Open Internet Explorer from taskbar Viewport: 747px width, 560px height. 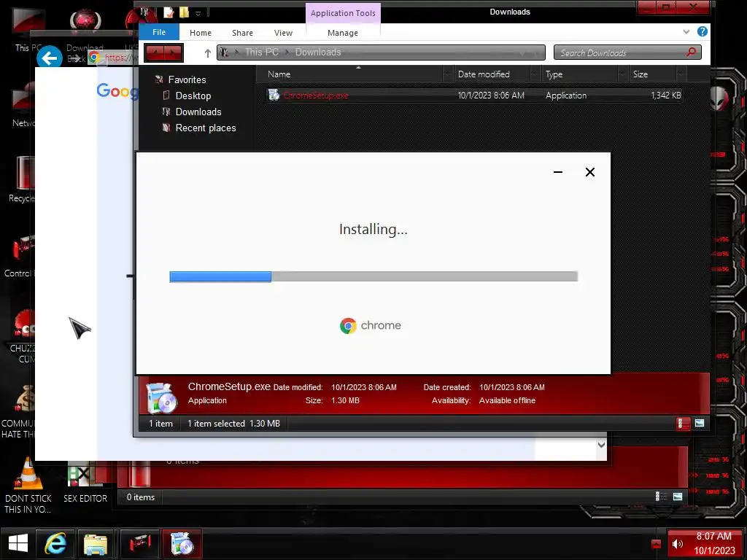[55, 542]
